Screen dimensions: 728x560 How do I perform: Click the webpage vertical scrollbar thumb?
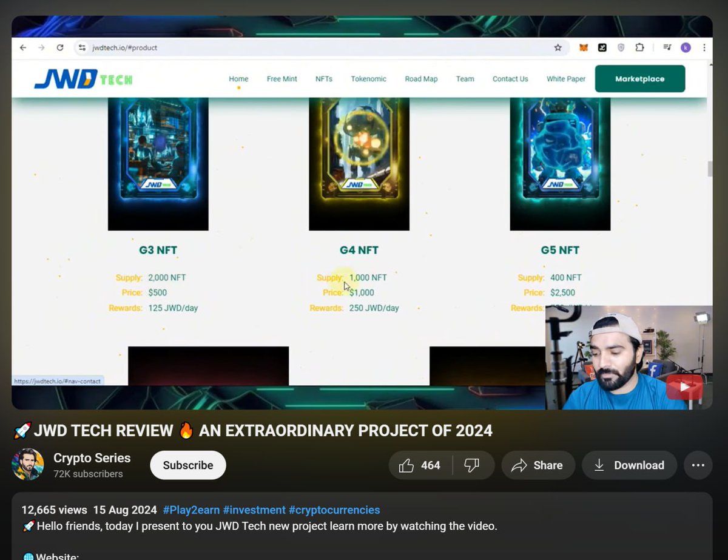click(x=710, y=169)
